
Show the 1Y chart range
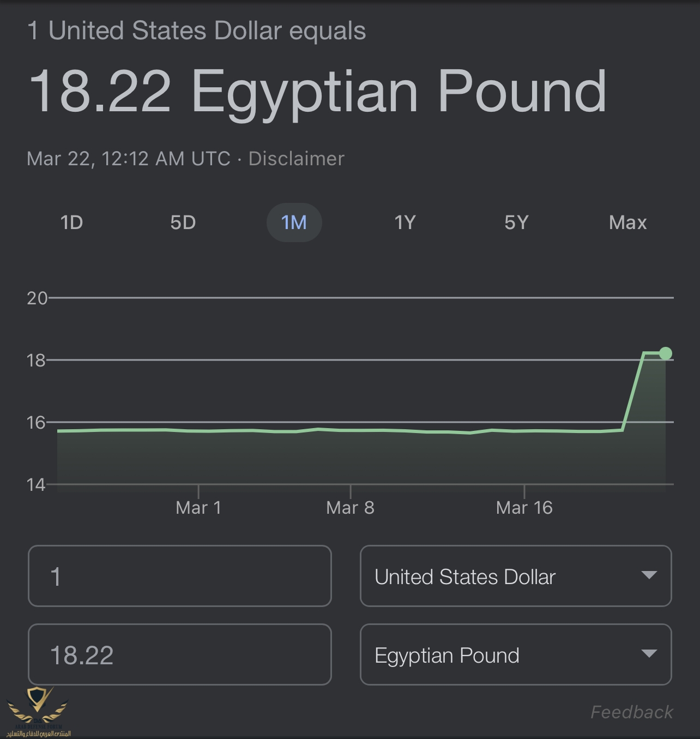[405, 223]
